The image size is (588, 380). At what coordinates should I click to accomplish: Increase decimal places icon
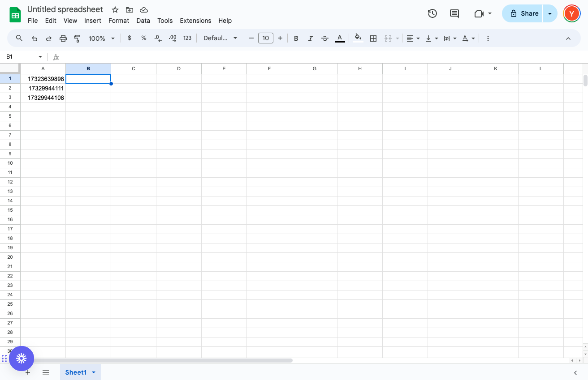coord(173,38)
